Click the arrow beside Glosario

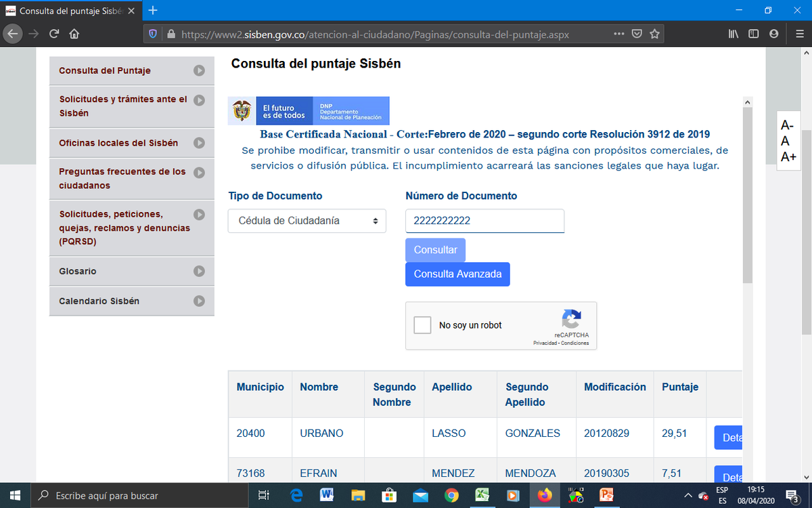pyautogui.click(x=199, y=271)
